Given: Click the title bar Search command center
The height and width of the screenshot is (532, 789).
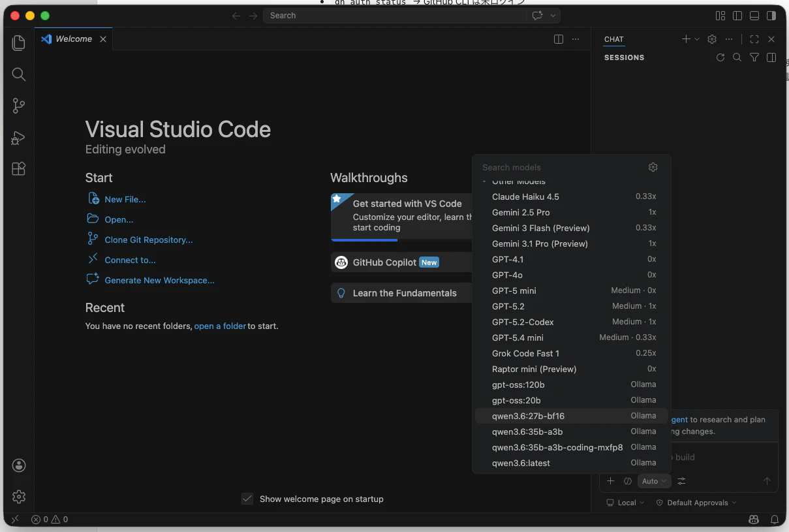Looking at the screenshot, I should 395,16.
